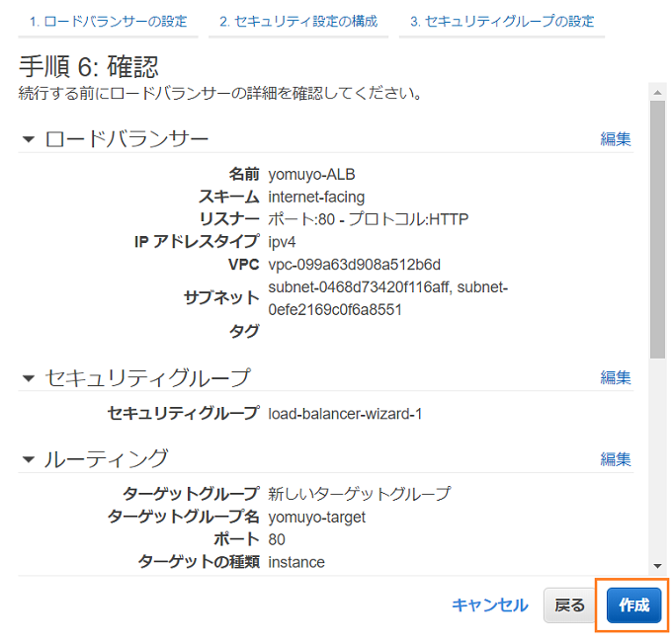672x643 pixels.
Task: Click the セキュリティグループ section heading
Action: click(148, 378)
